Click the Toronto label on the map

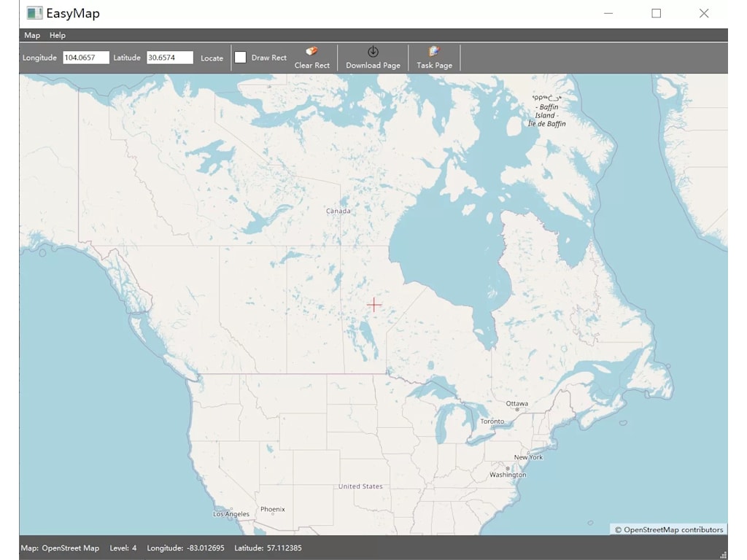tap(493, 421)
